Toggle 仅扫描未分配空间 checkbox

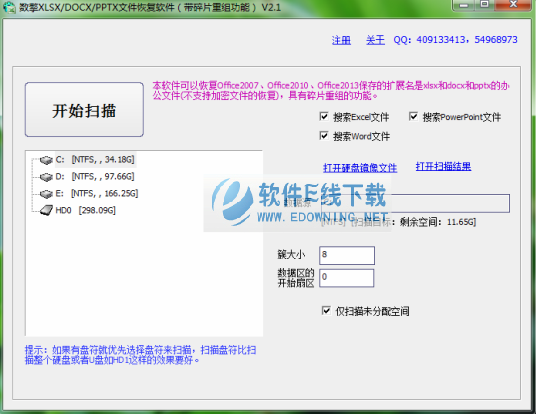coord(326,311)
